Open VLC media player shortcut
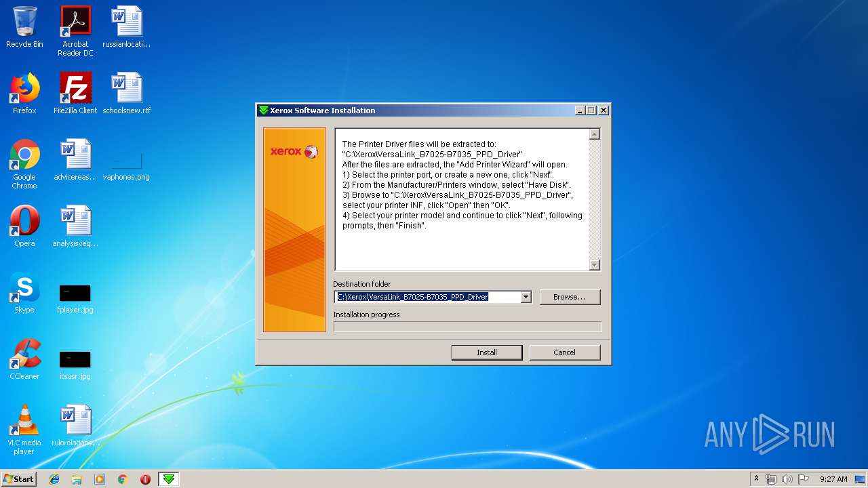Image resolution: width=868 pixels, height=488 pixels. click(x=24, y=430)
